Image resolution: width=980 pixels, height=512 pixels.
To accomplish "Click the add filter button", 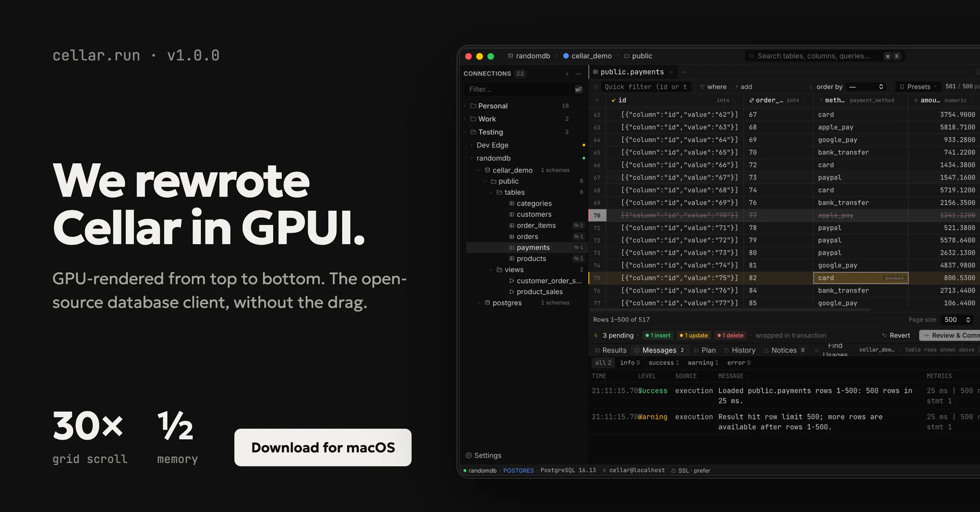I will [x=744, y=87].
